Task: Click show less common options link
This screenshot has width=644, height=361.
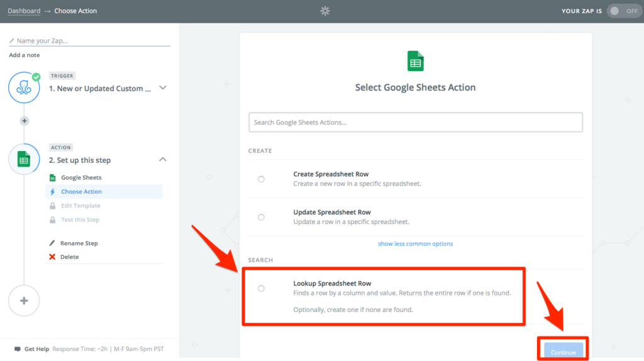Action: tap(415, 243)
